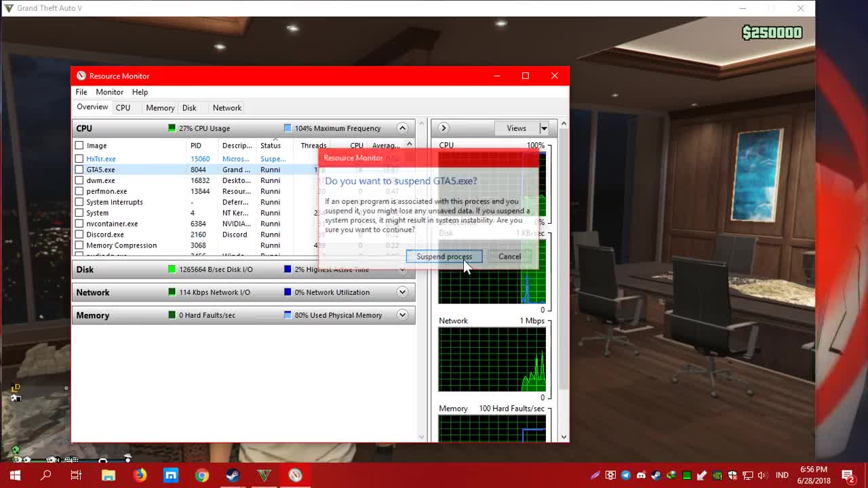Screen dimensions: 868x488
Task: Click the Resource Monitor title bar icon
Action: click(81, 76)
